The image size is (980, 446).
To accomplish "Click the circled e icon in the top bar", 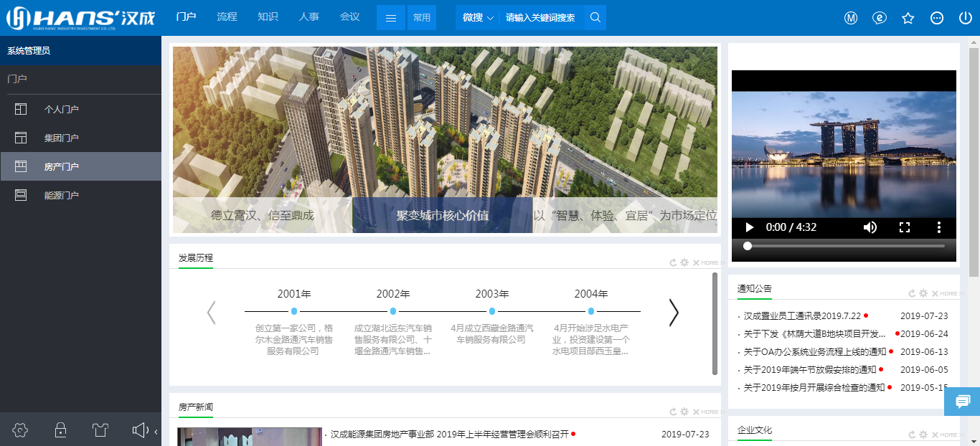I will pyautogui.click(x=880, y=18).
